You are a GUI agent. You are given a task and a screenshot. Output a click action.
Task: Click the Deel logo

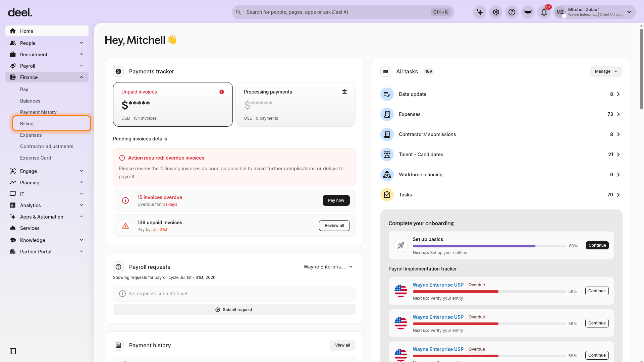[20, 13]
